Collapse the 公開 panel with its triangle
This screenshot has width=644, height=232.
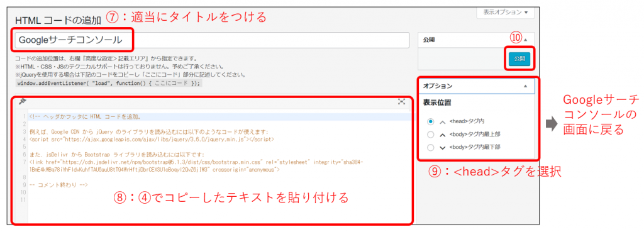pyautogui.click(x=525, y=40)
